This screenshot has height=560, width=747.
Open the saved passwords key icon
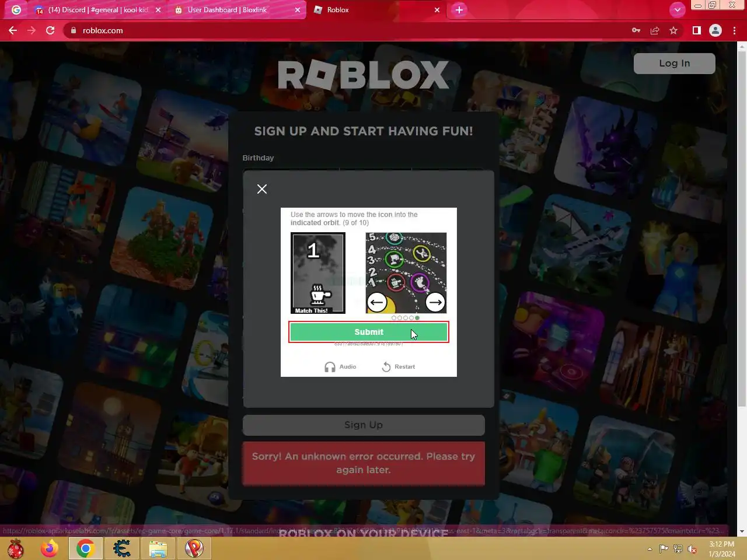[636, 30]
